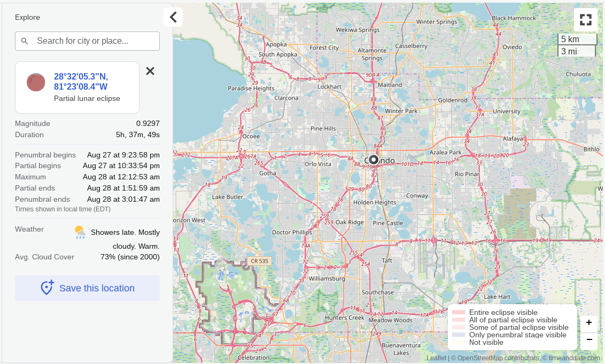Click the 5 km scale bar
The width and height of the screenshot is (605, 364).
click(577, 39)
